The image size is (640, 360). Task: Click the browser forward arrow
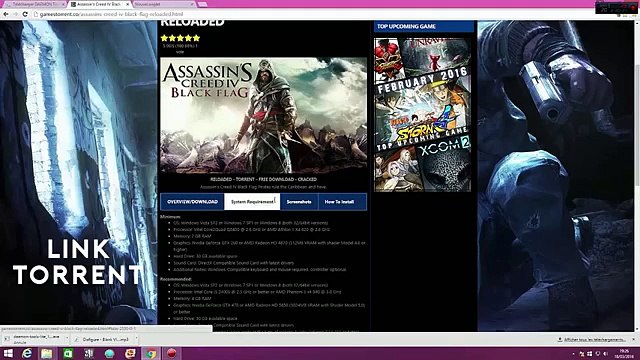tap(16, 14)
